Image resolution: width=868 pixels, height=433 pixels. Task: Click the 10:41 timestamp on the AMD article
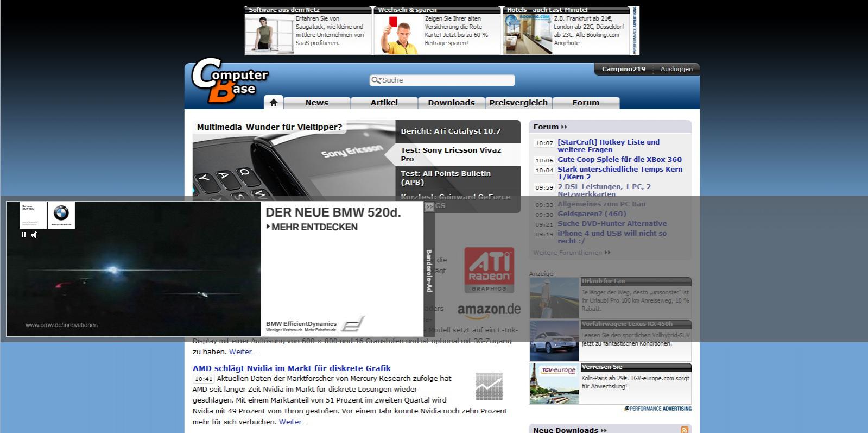204,379
